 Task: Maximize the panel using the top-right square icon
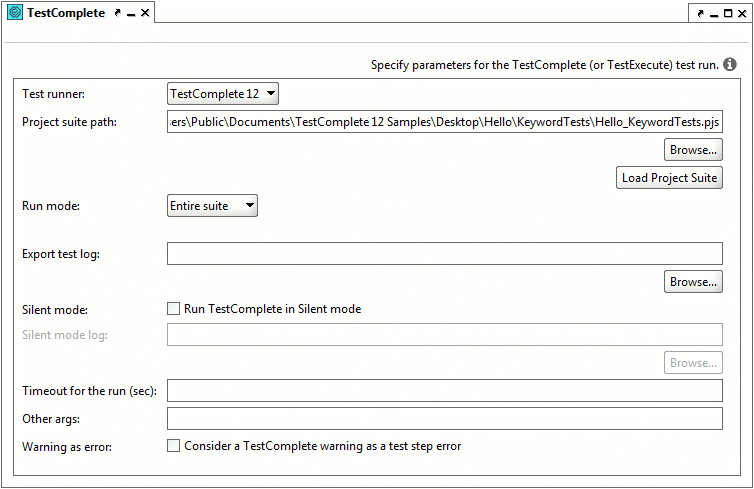(x=728, y=13)
